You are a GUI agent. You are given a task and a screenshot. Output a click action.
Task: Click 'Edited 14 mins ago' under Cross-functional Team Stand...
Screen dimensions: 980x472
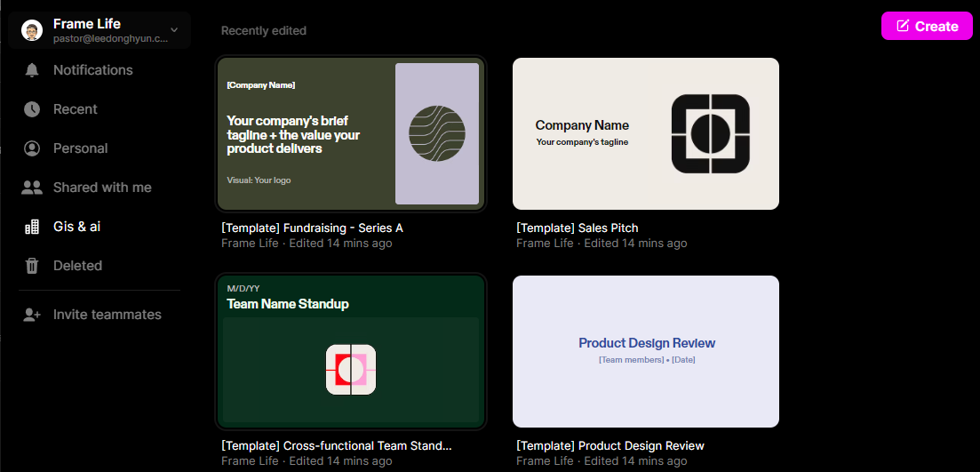(x=340, y=461)
